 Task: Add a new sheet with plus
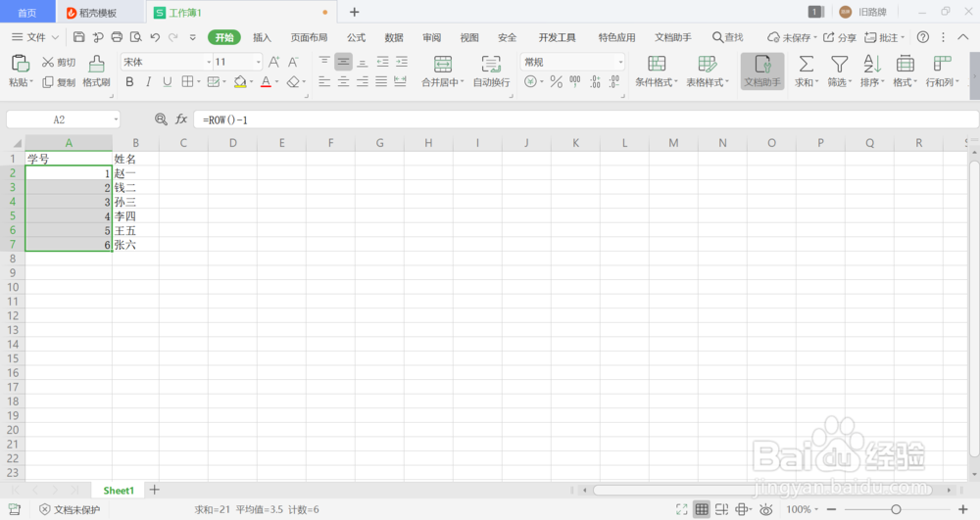(155, 490)
